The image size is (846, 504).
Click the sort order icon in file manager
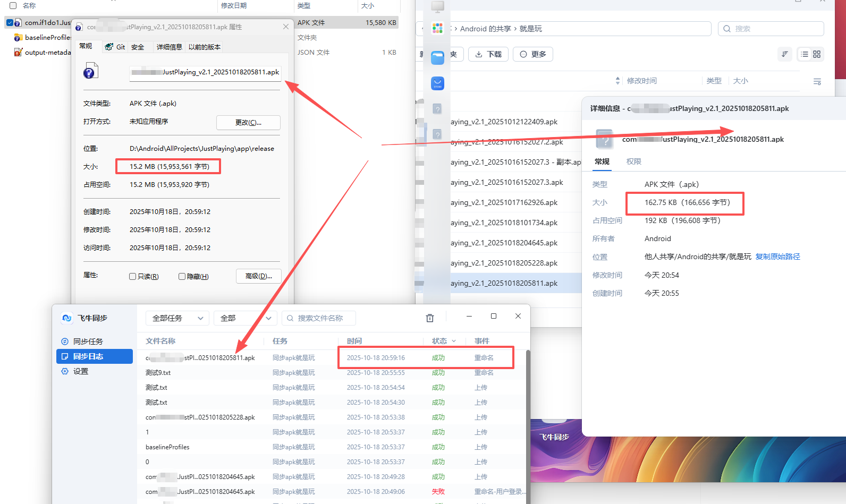point(785,54)
